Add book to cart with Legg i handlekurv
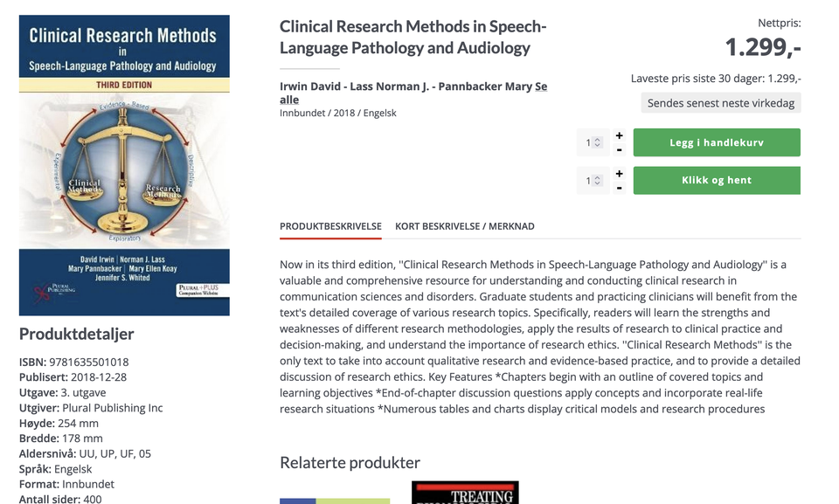Image resolution: width=839 pixels, height=504 pixels. tap(717, 142)
